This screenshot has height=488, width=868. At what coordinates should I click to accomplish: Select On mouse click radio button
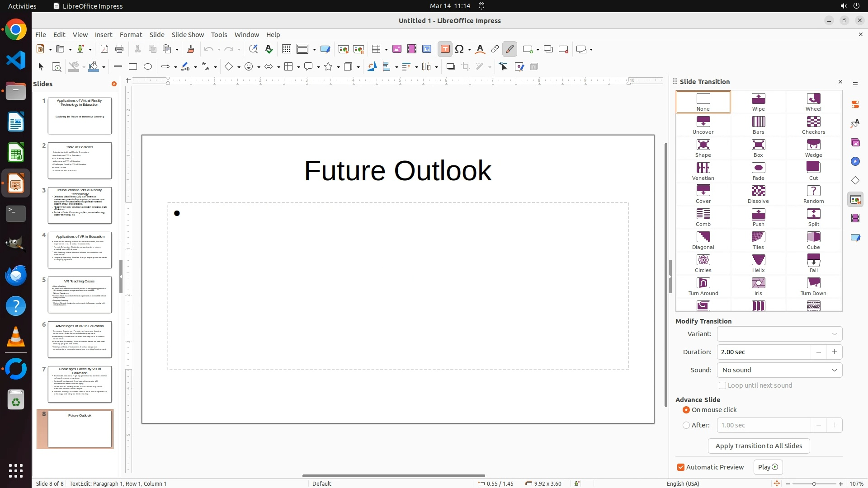click(x=686, y=410)
